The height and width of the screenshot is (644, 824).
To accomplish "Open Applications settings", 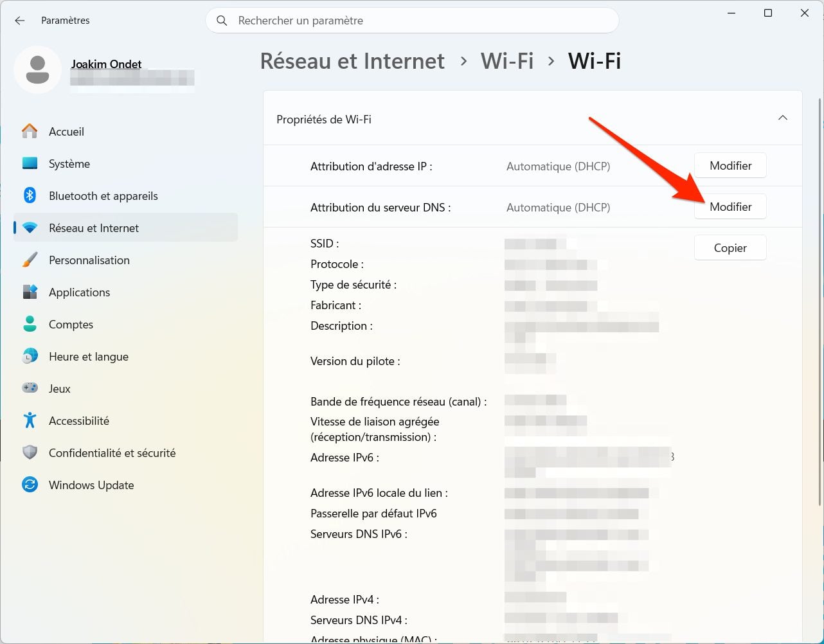I will (125, 292).
